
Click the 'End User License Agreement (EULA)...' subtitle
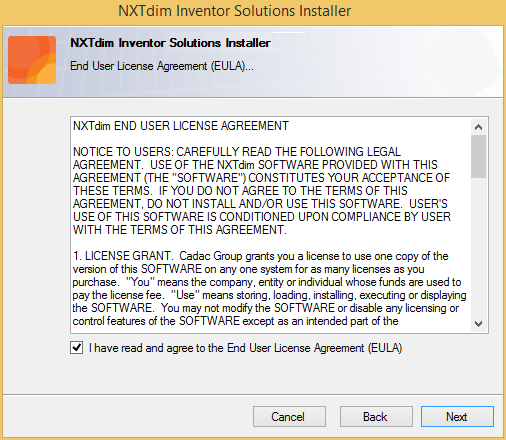point(162,66)
